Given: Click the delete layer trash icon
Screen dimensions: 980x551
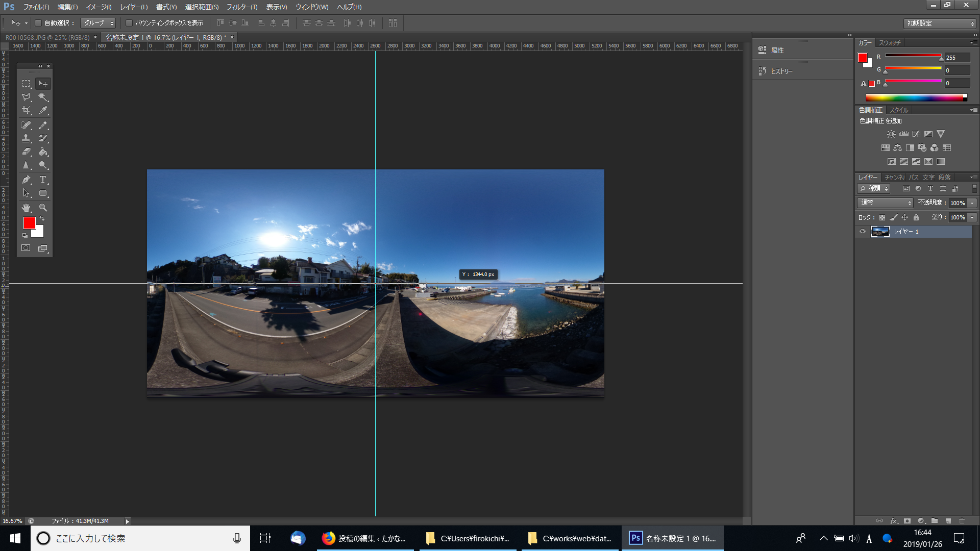Looking at the screenshot, I should [962, 521].
